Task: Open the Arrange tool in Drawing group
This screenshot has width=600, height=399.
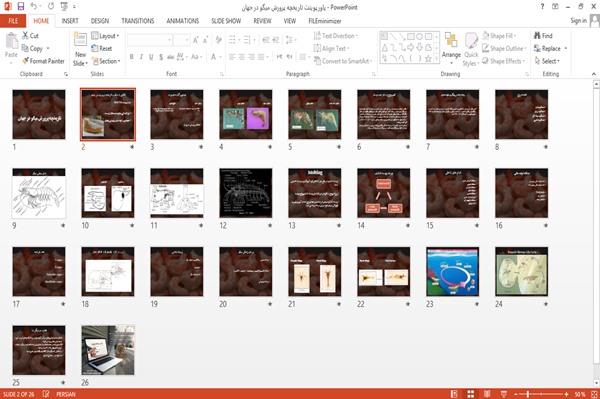Action: [x=451, y=47]
